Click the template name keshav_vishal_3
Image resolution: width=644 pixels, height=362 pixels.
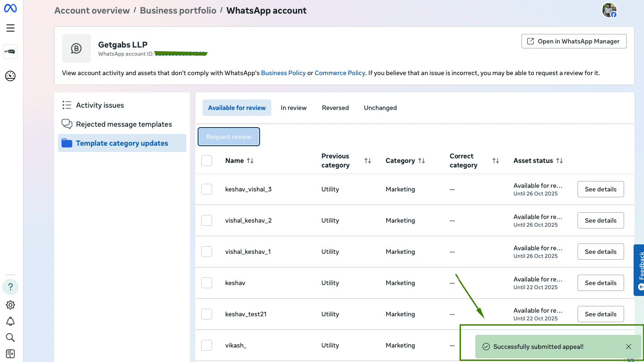pos(248,189)
